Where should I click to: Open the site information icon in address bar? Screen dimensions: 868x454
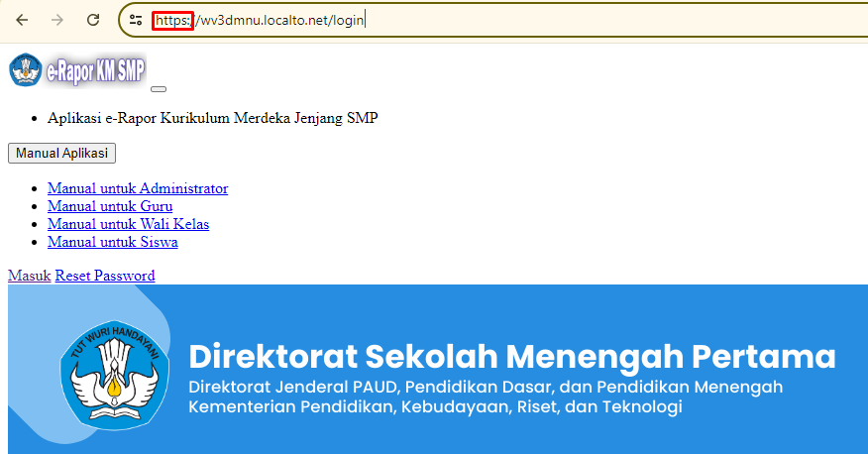(136, 21)
